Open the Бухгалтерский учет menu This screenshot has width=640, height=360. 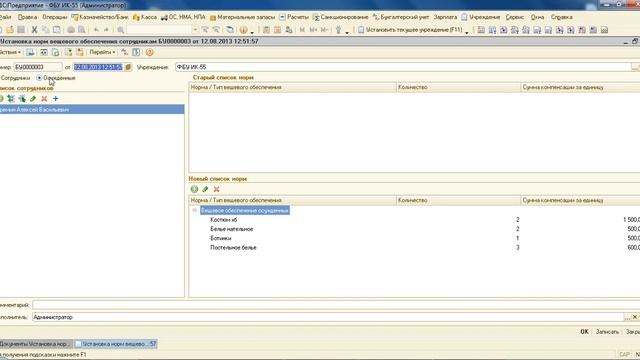[x=401, y=17]
